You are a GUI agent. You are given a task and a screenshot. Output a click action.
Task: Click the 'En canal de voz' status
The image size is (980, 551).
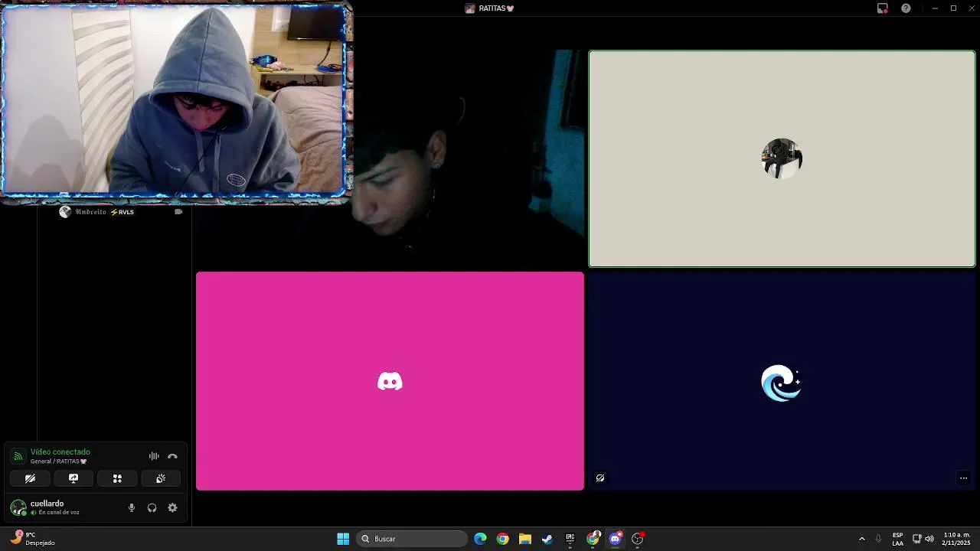(59, 513)
